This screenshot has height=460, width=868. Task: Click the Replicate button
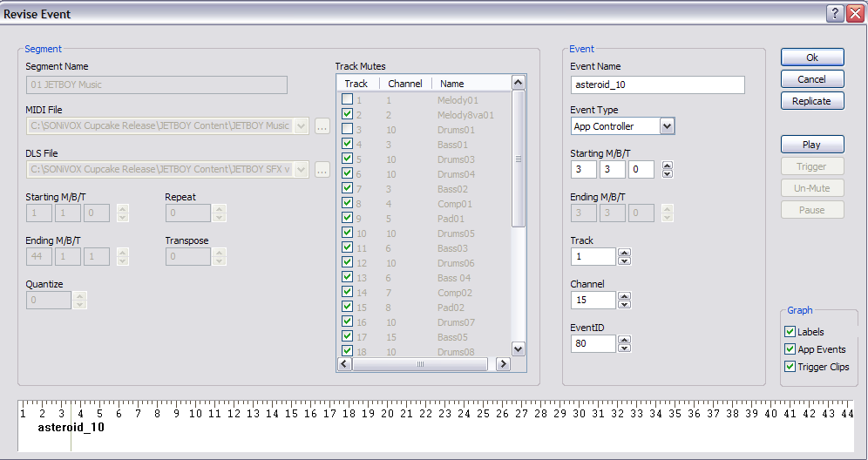coord(811,101)
